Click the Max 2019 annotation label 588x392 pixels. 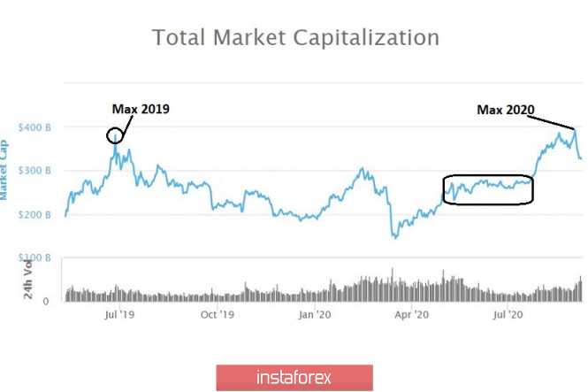pos(140,109)
